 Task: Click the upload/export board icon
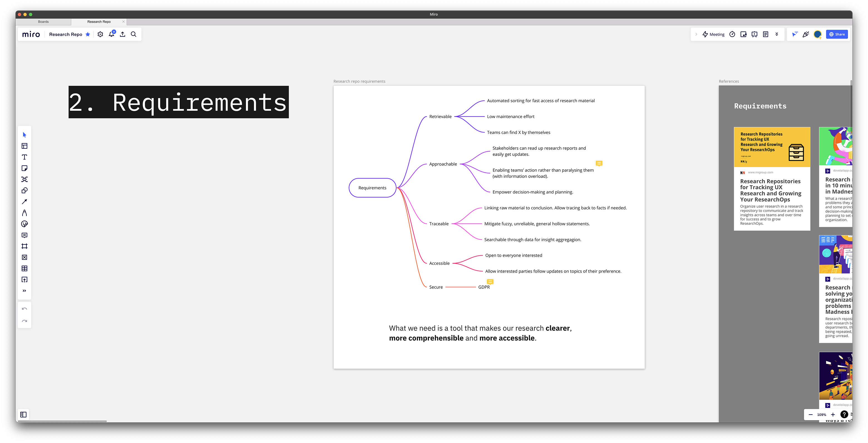tap(122, 35)
